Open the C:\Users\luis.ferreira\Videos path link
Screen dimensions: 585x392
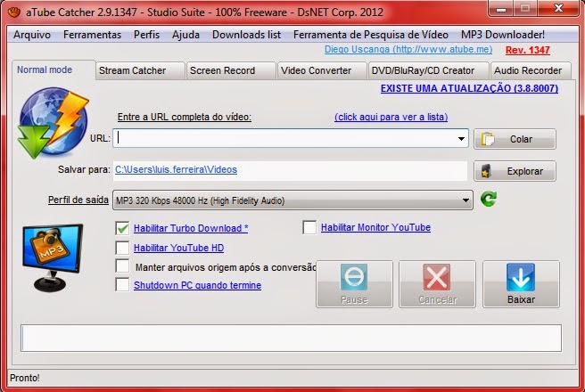pyautogui.click(x=176, y=169)
